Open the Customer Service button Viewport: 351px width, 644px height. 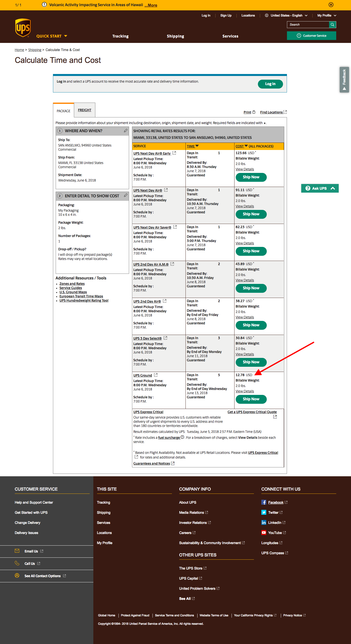(311, 36)
